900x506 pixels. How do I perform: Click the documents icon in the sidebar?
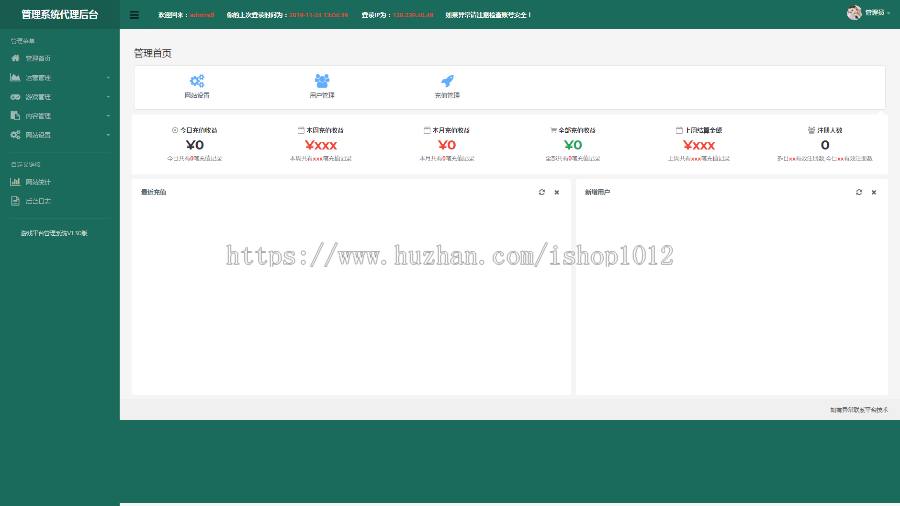(15, 115)
